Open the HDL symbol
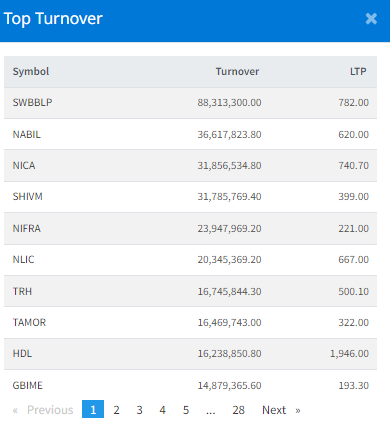The image size is (390, 436). [22, 353]
